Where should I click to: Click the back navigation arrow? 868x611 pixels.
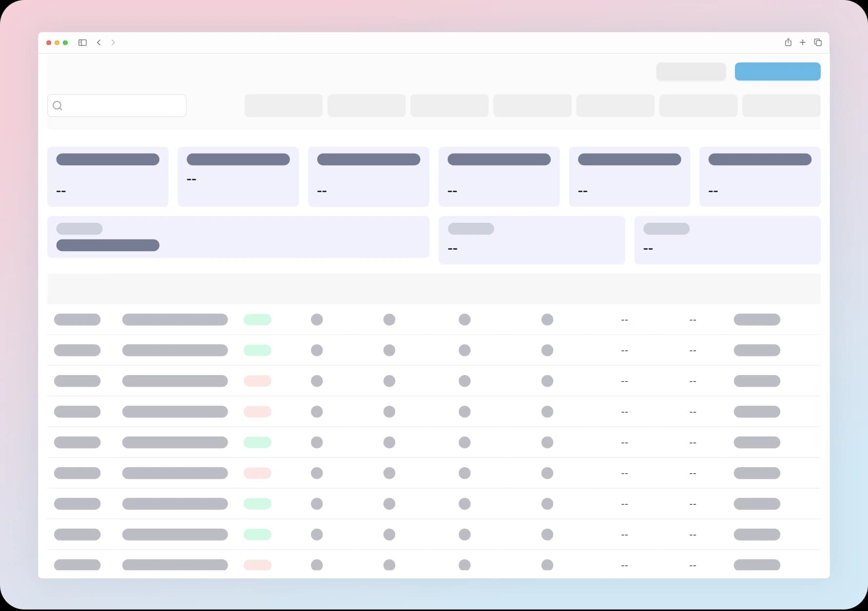tap(99, 43)
